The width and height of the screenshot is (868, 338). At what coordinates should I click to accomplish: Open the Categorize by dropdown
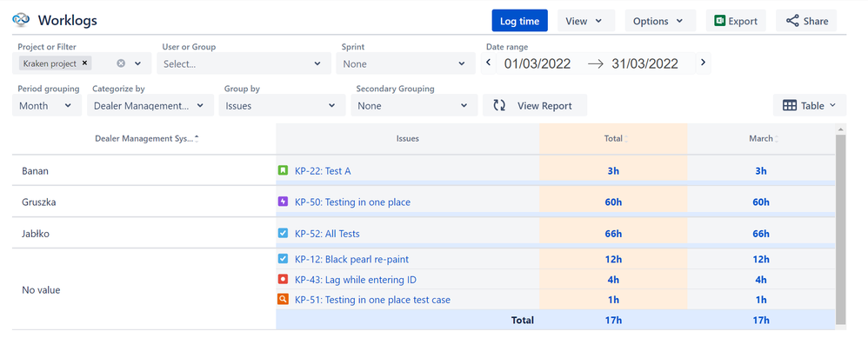click(x=150, y=106)
